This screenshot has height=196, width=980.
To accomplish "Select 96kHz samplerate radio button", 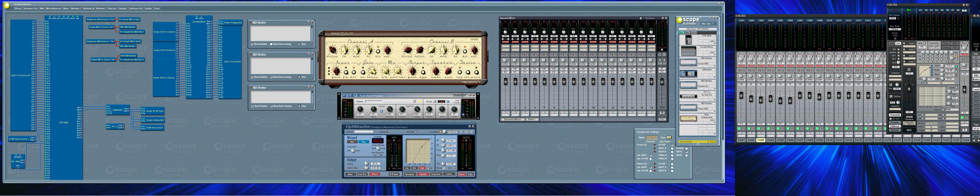I will [686, 155].
